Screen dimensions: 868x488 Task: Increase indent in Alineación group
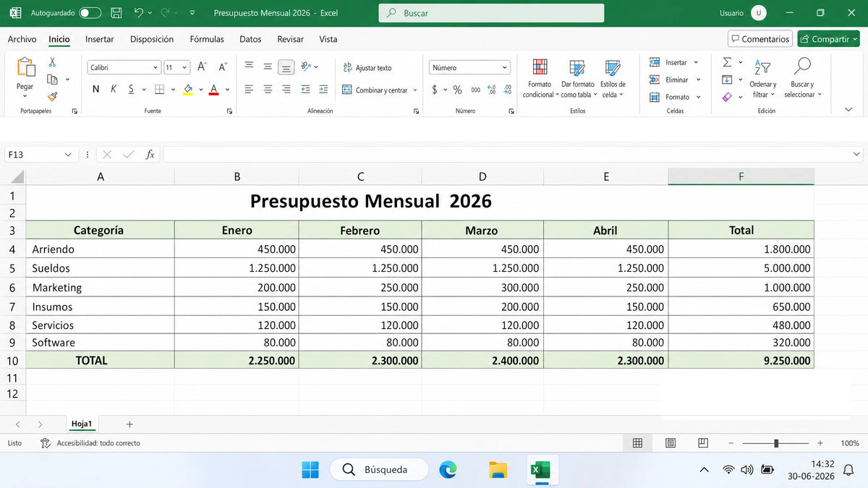(324, 89)
